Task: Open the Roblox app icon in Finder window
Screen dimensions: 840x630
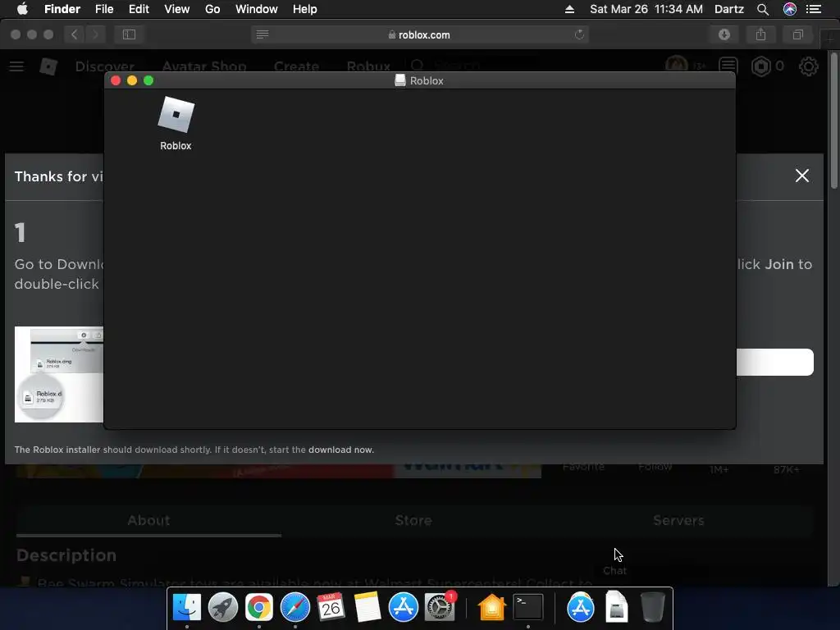Action: tap(176, 115)
